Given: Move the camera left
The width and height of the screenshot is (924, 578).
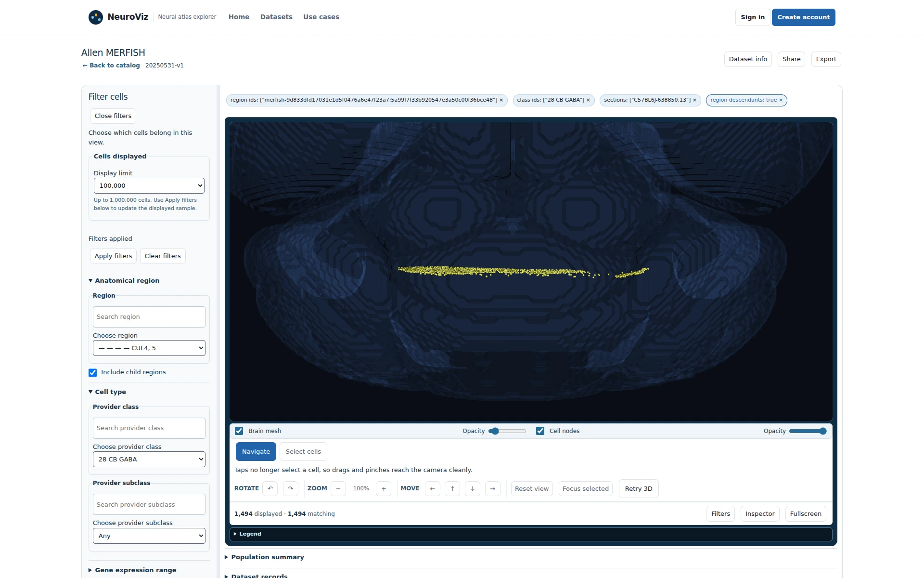Looking at the screenshot, I should tap(433, 488).
